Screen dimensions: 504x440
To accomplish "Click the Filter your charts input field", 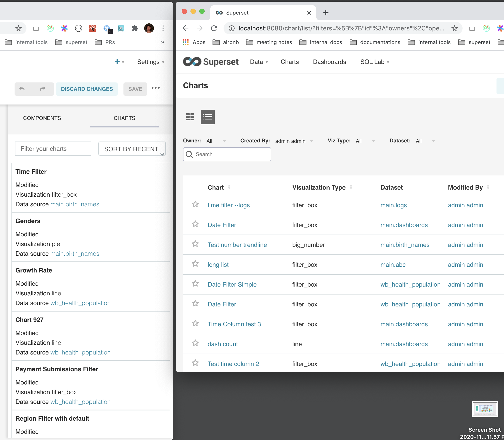I will pyautogui.click(x=53, y=149).
